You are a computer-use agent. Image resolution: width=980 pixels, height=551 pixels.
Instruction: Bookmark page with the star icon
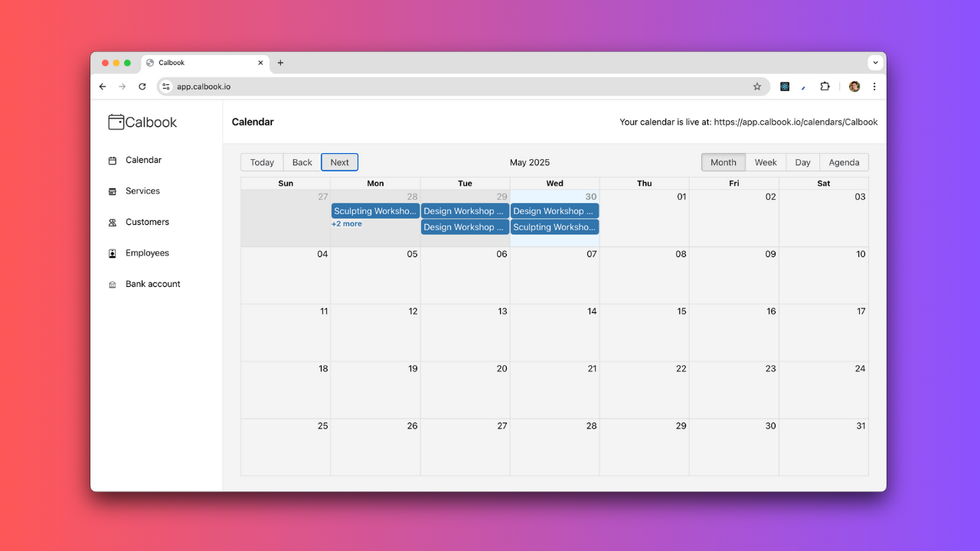(x=757, y=86)
